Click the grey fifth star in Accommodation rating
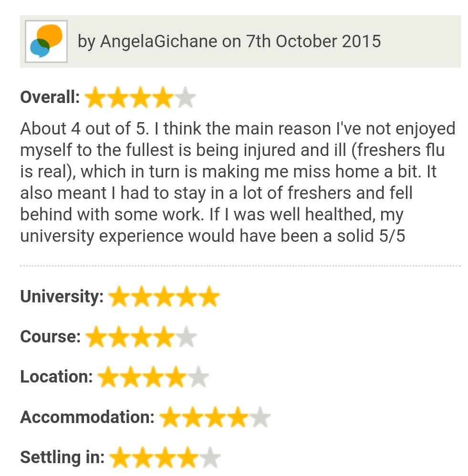 pyautogui.click(x=260, y=417)
